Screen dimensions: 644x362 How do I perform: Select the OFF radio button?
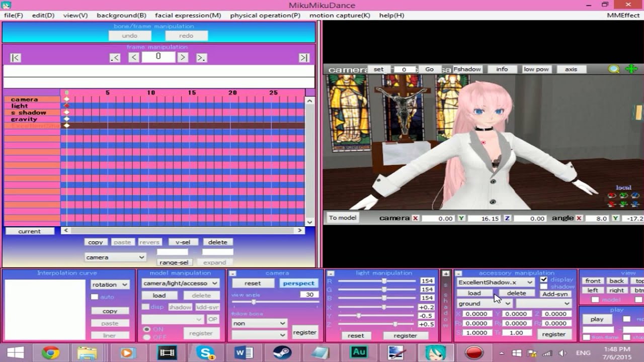click(147, 337)
